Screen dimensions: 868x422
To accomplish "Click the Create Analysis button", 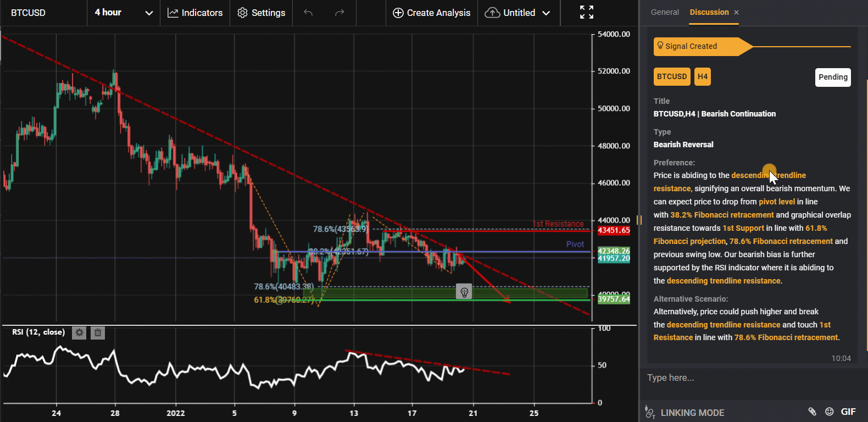I will (x=432, y=13).
